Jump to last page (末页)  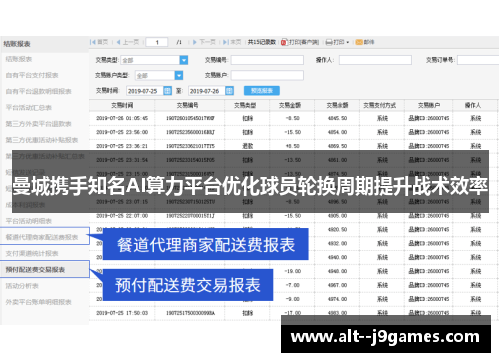(232, 42)
